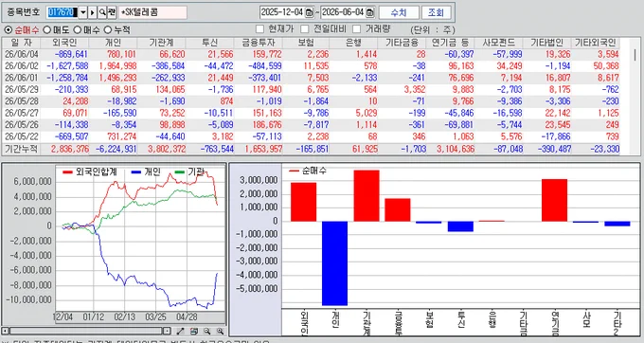The image size is (644, 343).
Task: Select the 26/05/29 date row
Action: coord(311,90)
